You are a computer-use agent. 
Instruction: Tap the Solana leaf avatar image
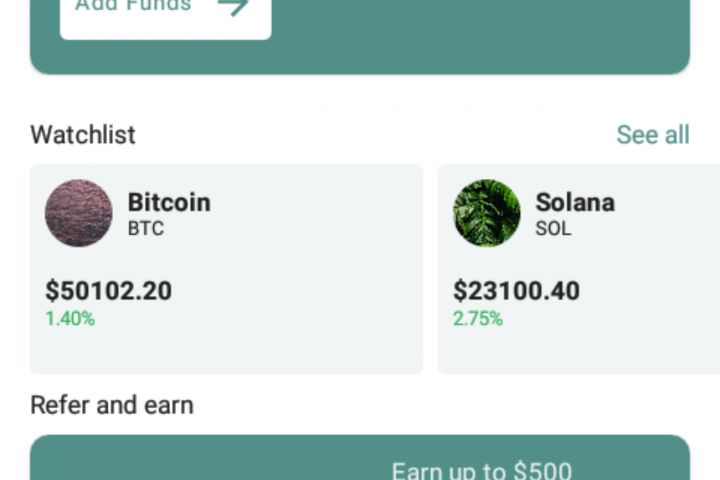487,213
